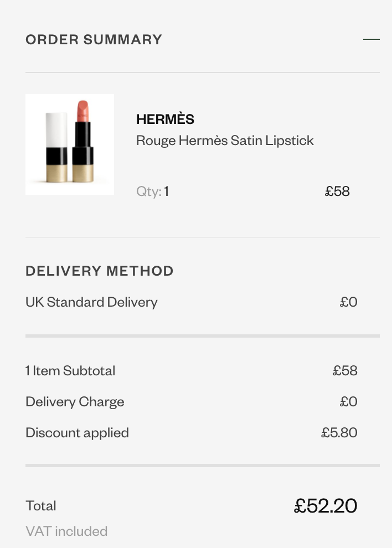The image size is (392, 548).
Task: Click the Discount applied label
Action: click(x=78, y=433)
